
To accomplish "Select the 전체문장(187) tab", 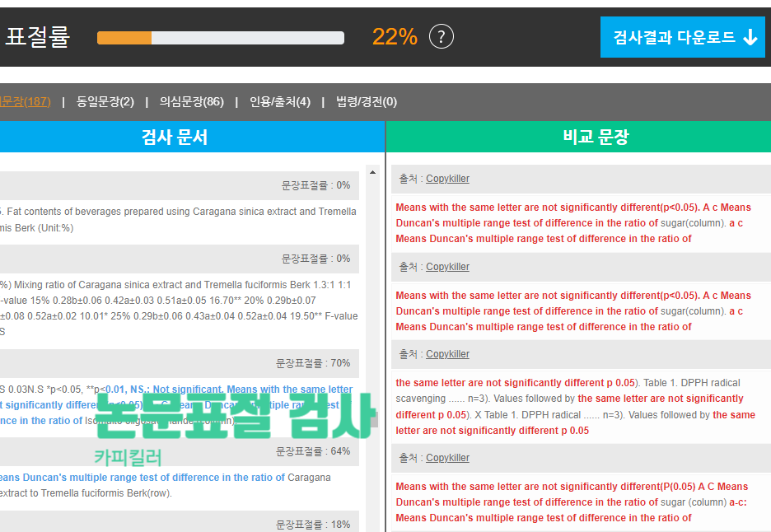I will pos(25,102).
